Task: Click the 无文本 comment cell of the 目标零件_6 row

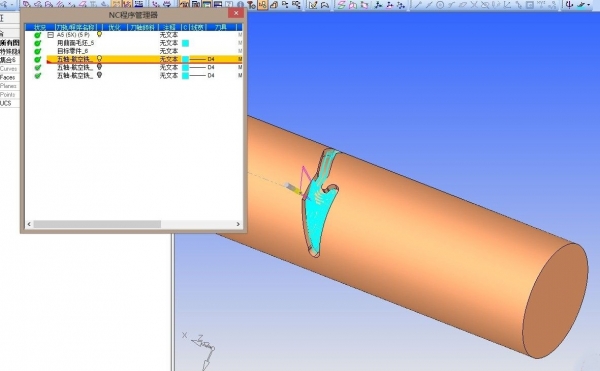Action: [169, 51]
